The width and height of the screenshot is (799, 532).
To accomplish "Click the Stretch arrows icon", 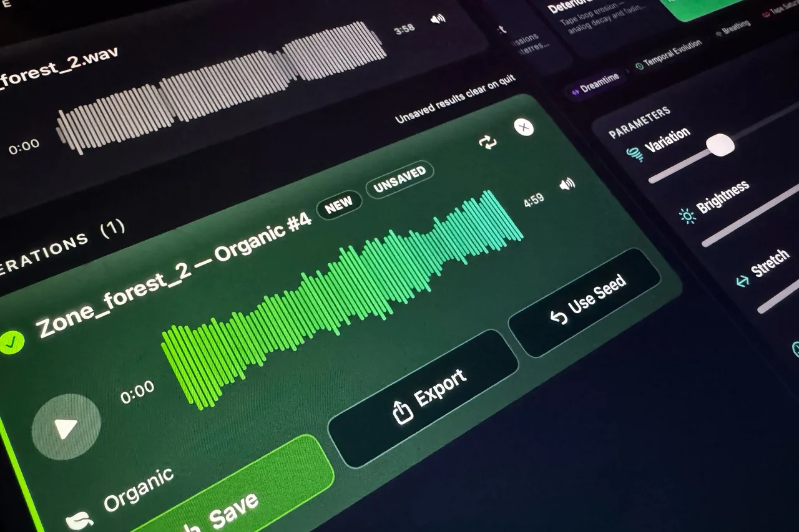I will (x=742, y=281).
